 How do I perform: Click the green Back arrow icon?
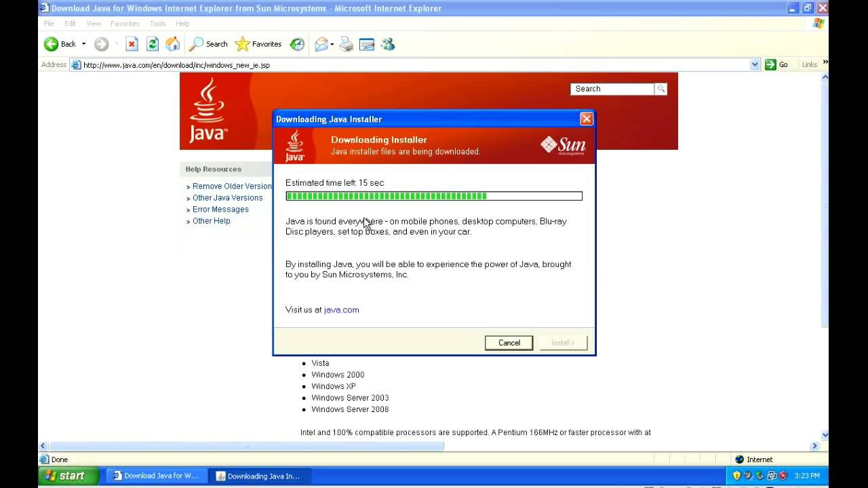pos(52,44)
